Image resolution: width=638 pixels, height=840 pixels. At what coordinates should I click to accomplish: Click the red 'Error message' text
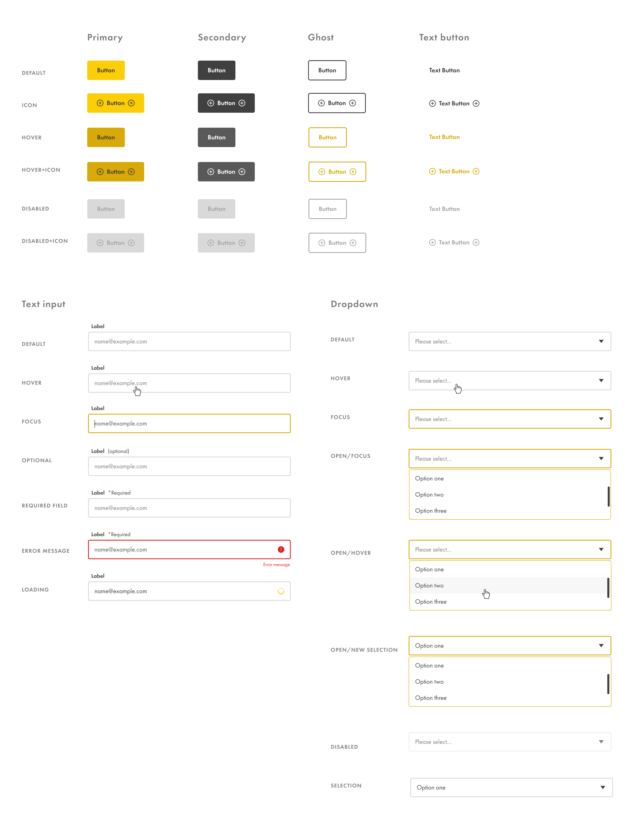[x=276, y=565]
